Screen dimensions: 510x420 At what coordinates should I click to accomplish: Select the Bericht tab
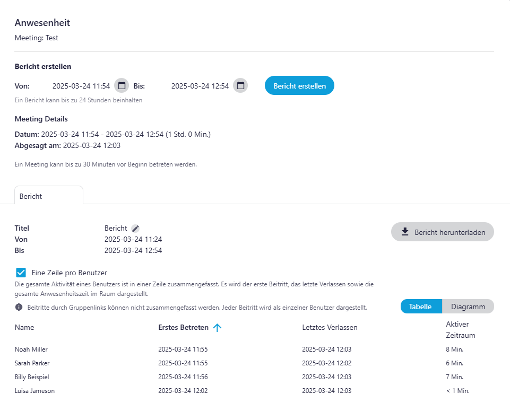(31, 196)
